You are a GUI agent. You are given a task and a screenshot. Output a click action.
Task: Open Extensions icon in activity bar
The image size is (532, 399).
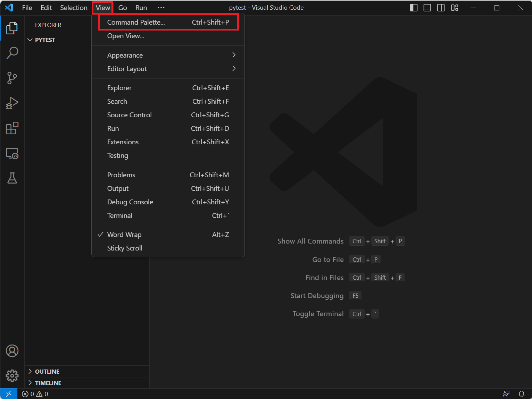point(12,128)
